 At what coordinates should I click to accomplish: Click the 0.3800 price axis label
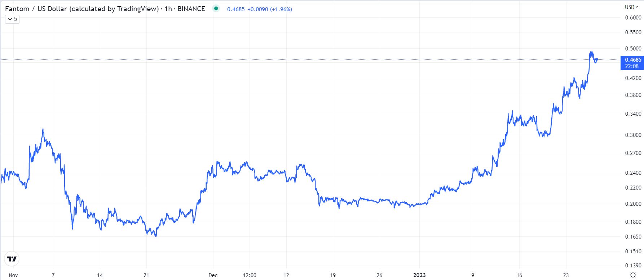pyautogui.click(x=633, y=95)
